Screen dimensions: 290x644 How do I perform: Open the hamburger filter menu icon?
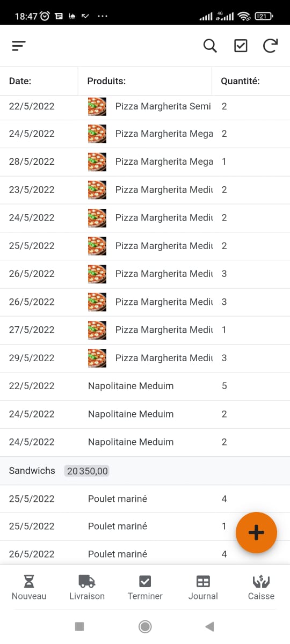click(19, 46)
